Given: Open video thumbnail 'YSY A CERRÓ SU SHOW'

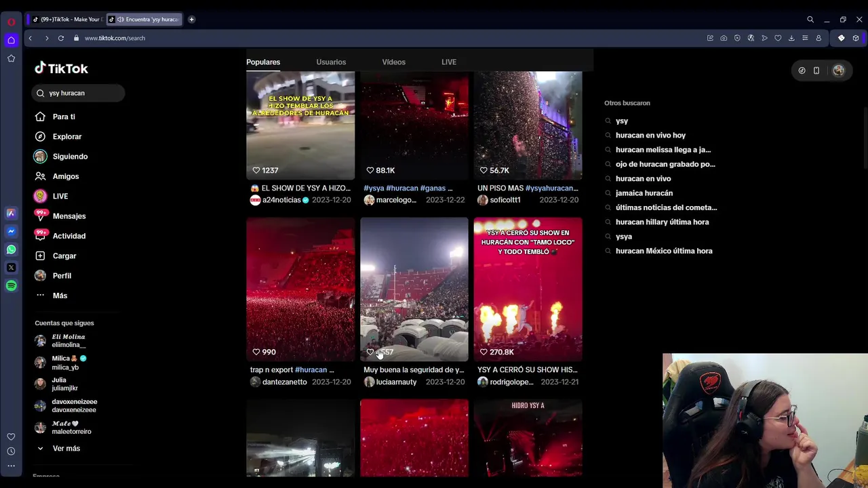Looking at the screenshot, I should [x=528, y=289].
